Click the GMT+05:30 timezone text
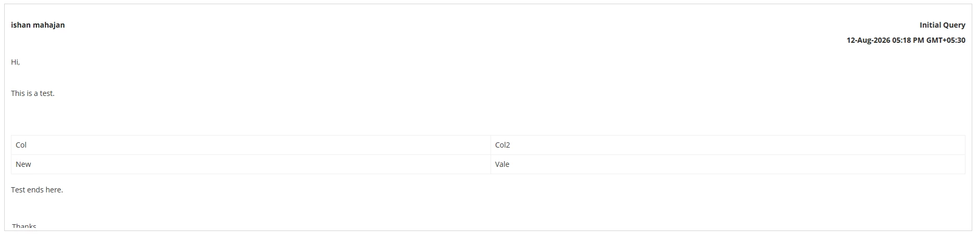Image resolution: width=980 pixels, height=243 pixels. (946, 40)
